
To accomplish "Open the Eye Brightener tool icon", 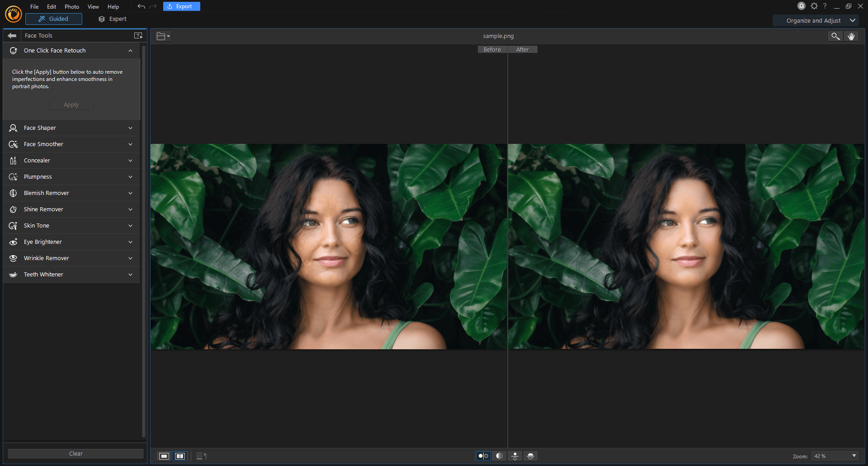I will coord(13,242).
